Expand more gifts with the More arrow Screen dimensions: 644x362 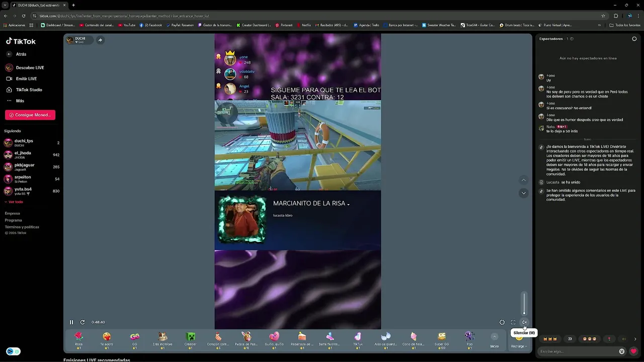point(495,337)
